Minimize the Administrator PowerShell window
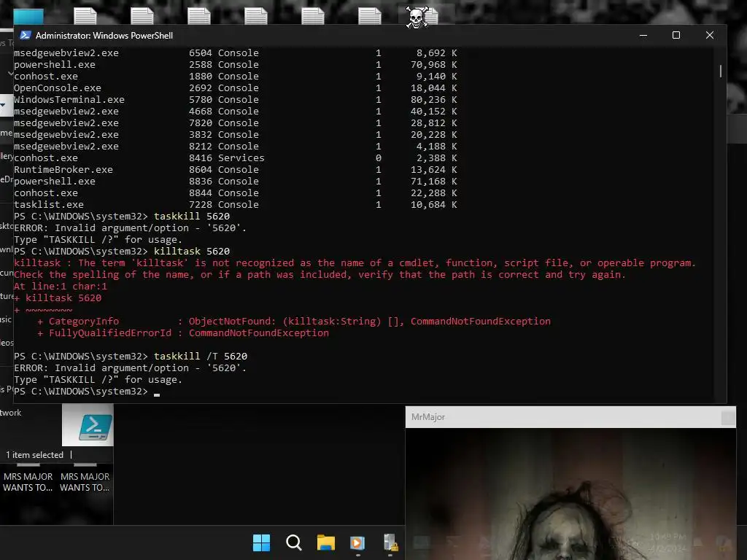Image resolution: width=747 pixels, height=560 pixels. tap(643, 35)
